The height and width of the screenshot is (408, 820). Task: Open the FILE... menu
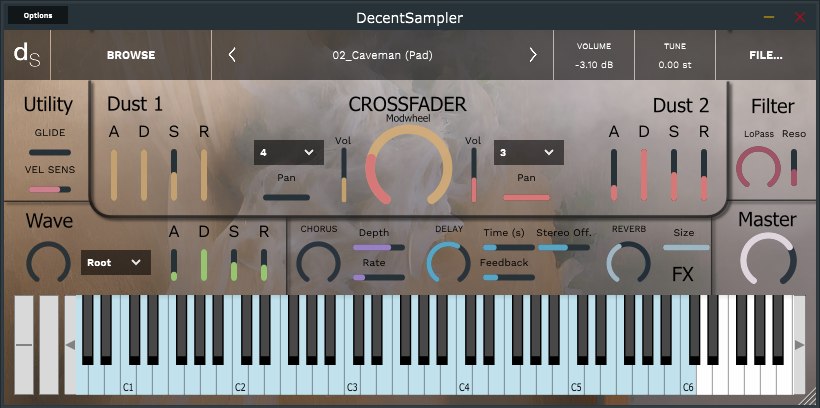click(766, 55)
